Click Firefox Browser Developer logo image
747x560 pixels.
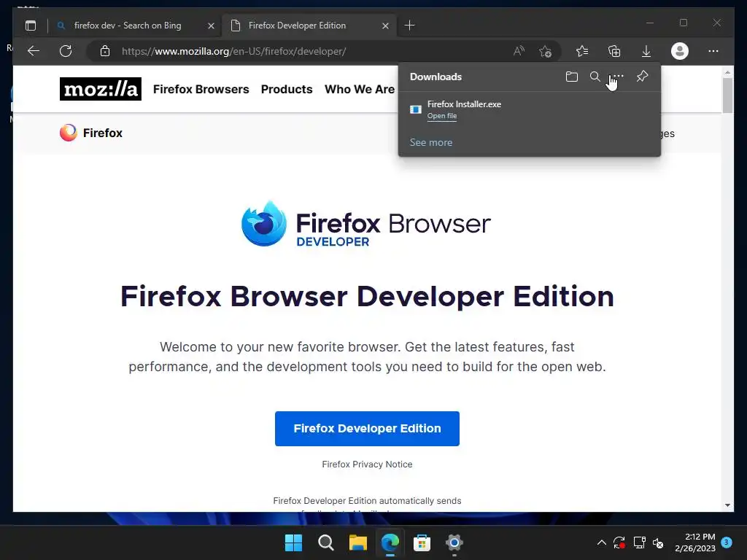(x=366, y=223)
